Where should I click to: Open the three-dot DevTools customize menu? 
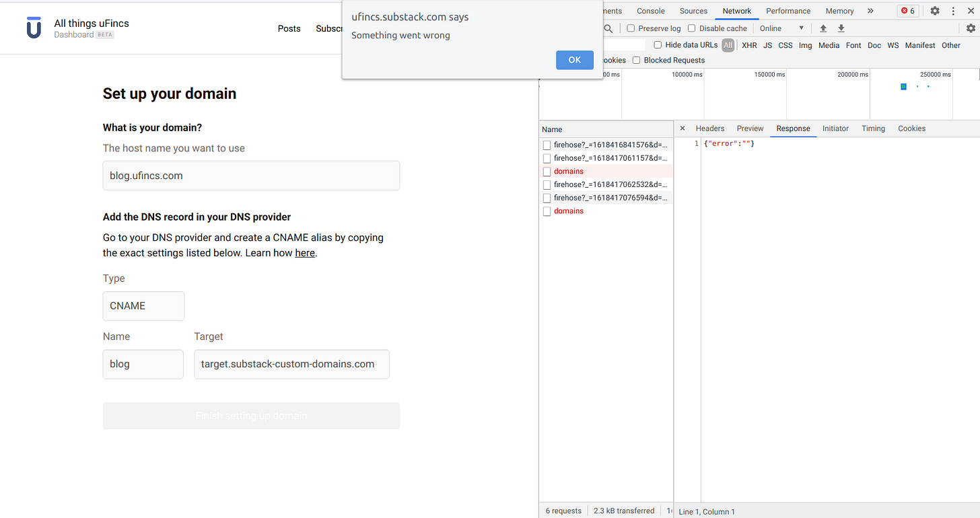(954, 11)
